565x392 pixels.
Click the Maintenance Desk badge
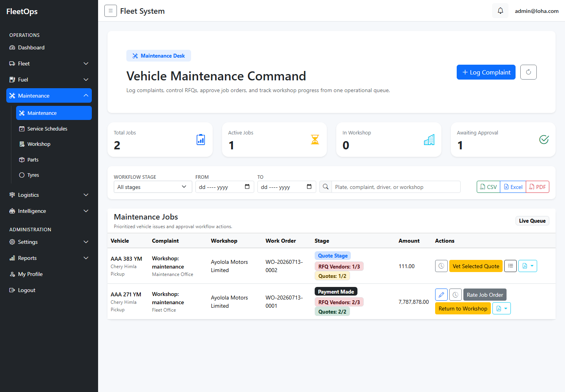point(159,56)
